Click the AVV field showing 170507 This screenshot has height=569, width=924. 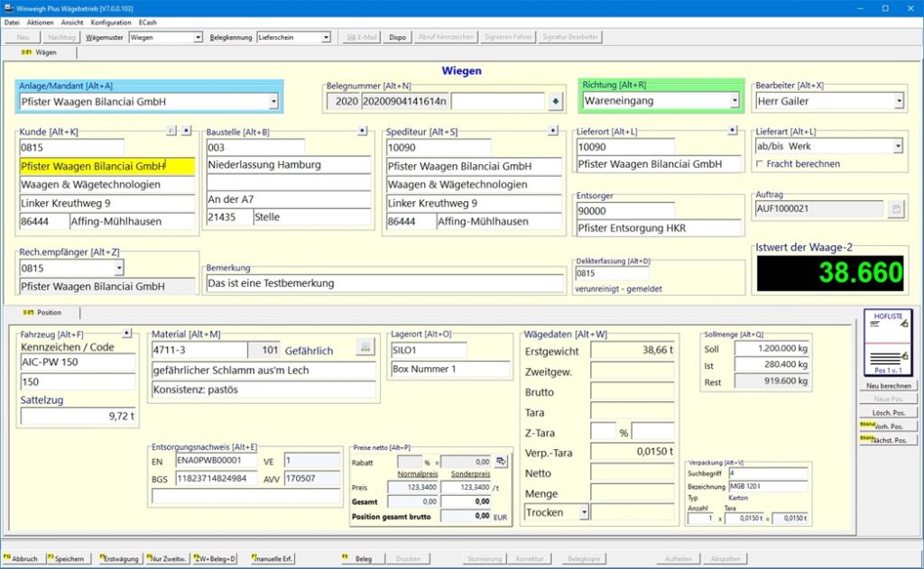(312, 478)
